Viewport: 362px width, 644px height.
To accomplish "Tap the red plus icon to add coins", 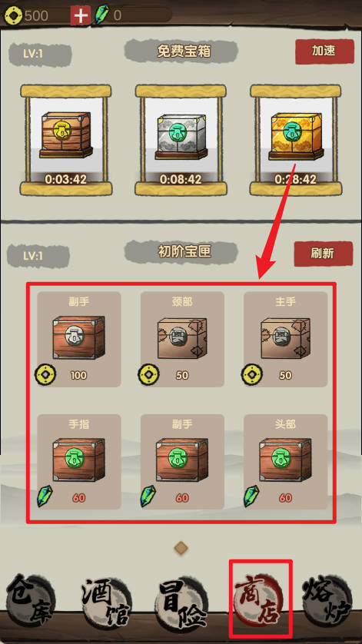I will pos(80,15).
